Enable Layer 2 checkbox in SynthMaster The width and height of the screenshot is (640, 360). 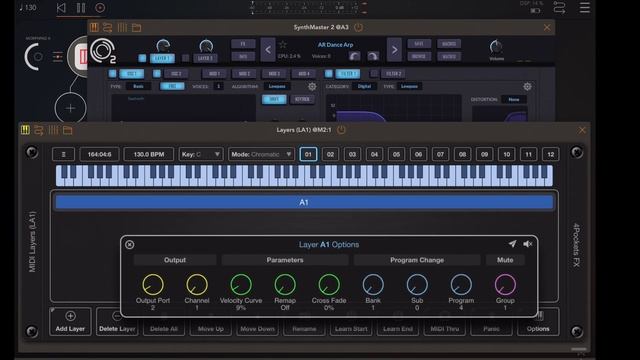[x=186, y=58]
